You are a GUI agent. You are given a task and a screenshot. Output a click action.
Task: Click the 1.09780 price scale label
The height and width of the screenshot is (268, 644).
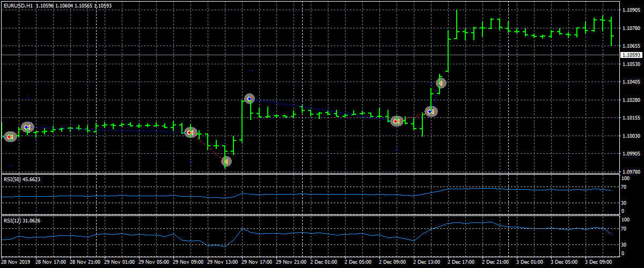point(631,172)
